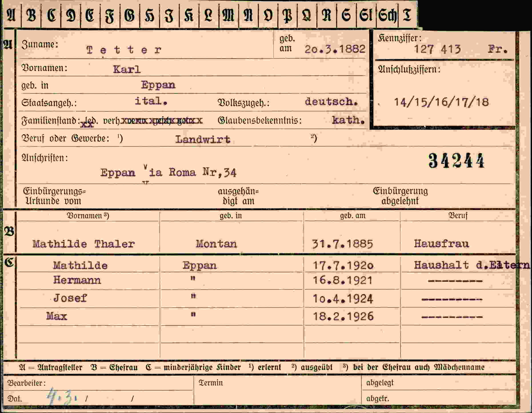
Task: Select the birth date 18.2.1926
Action: click(x=343, y=316)
